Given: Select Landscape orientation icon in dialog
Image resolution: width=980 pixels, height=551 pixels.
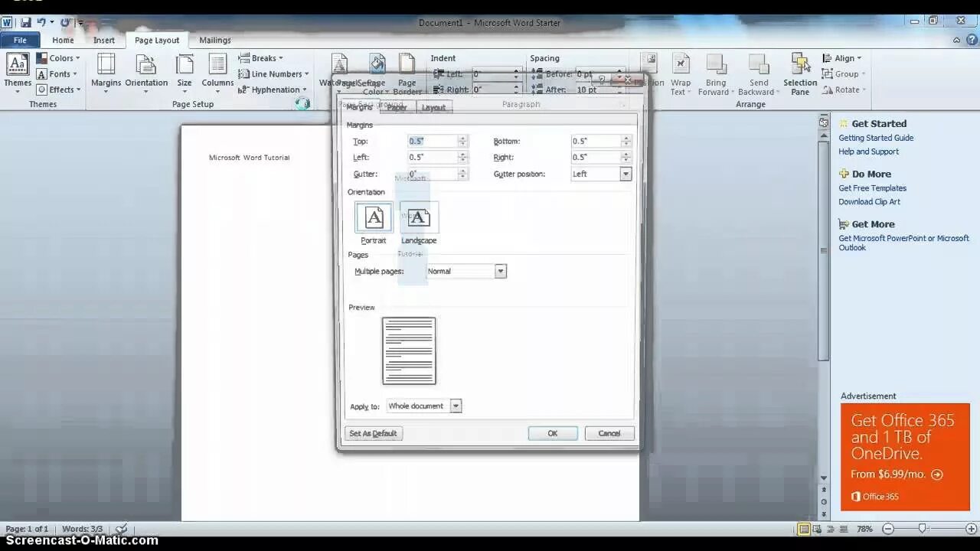Looking at the screenshot, I should tap(419, 218).
